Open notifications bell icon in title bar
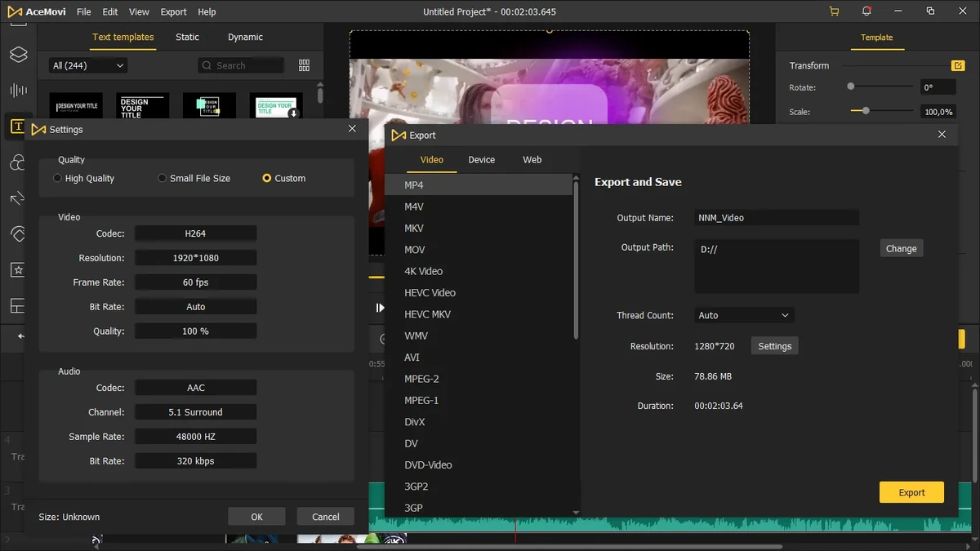Viewport: 980px width, 551px height. 866,11
